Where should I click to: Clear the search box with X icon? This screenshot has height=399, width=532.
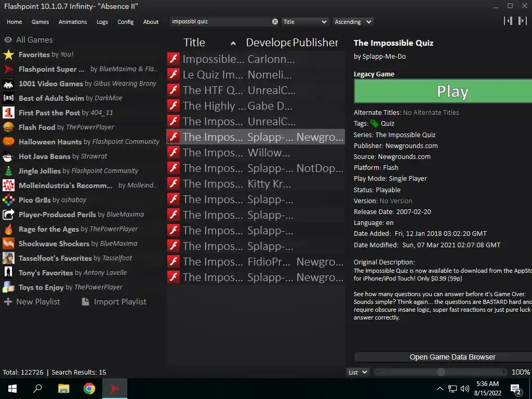275,22
